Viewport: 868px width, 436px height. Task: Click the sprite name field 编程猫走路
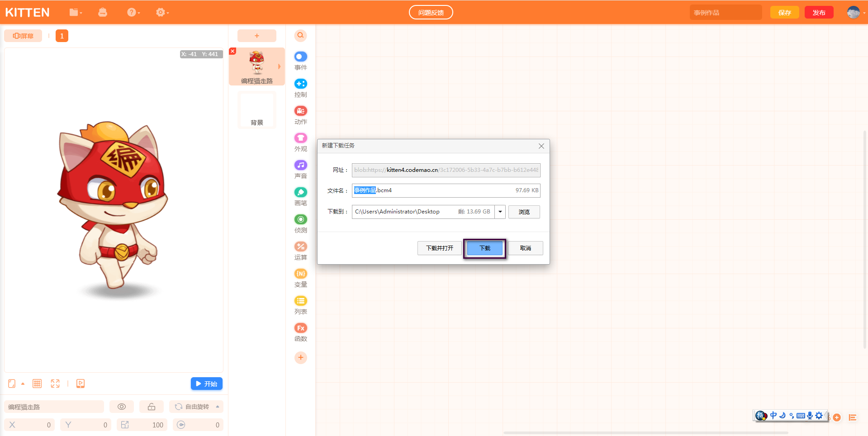click(x=54, y=407)
